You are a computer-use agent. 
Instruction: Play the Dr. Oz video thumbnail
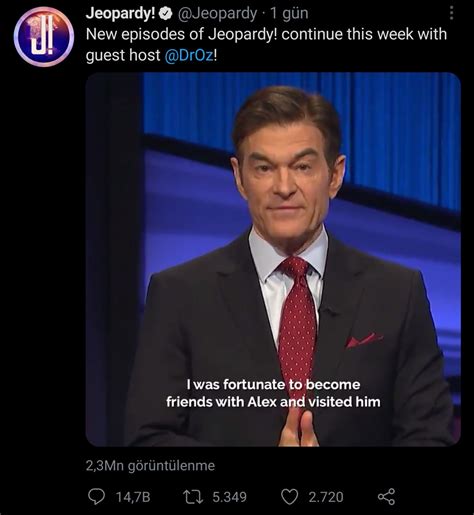click(273, 259)
